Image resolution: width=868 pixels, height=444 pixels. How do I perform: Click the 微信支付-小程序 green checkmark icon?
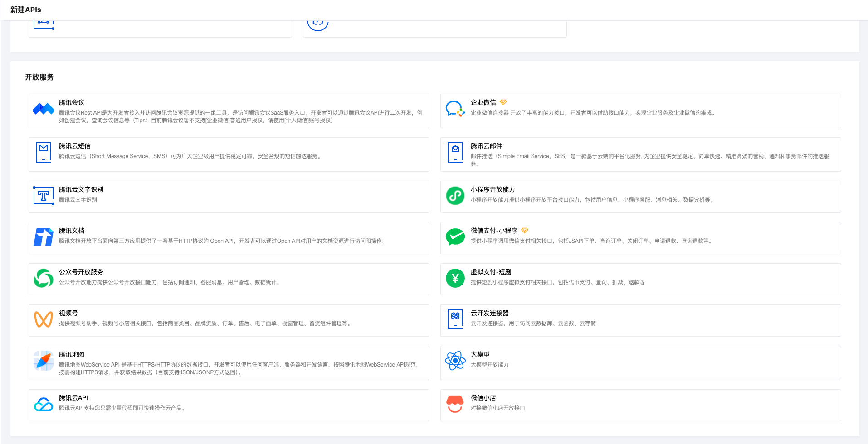click(x=455, y=237)
